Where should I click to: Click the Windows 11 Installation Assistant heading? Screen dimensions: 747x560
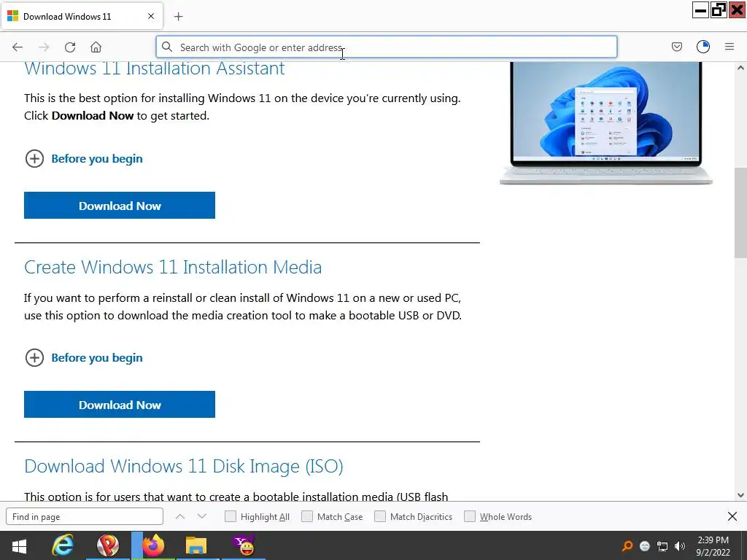[x=155, y=69]
